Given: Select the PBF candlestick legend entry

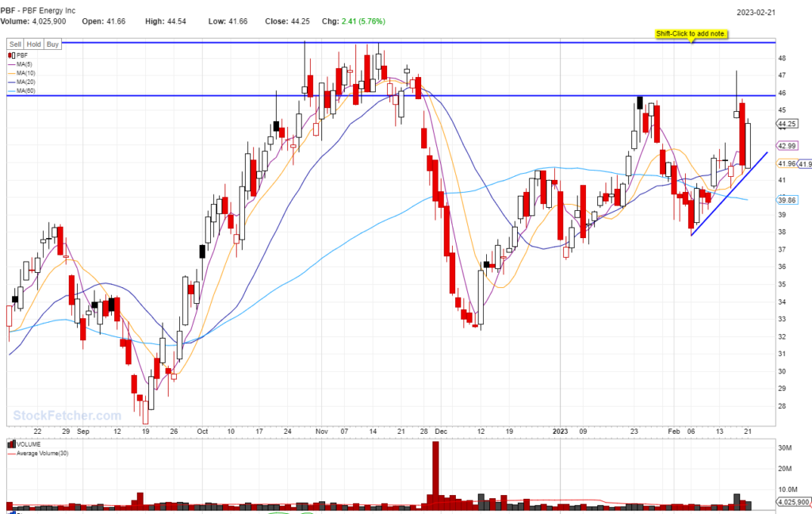Looking at the screenshot, I should [18, 56].
